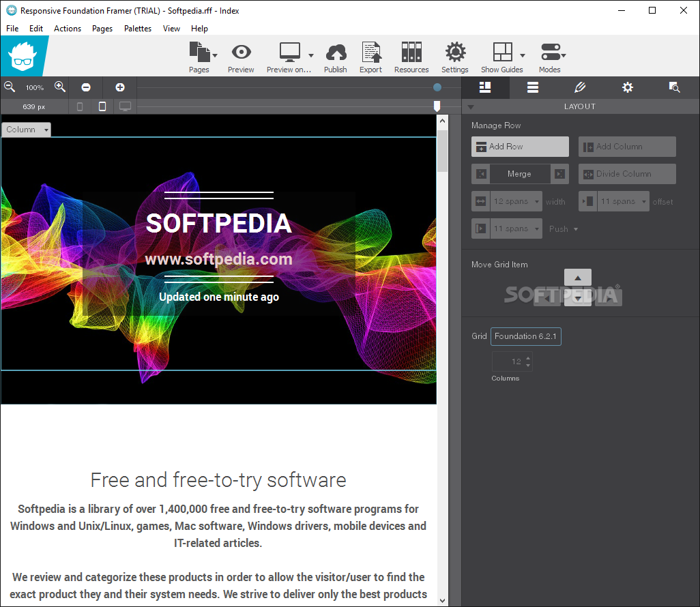Click the 100% zoom value

(35, 88)
